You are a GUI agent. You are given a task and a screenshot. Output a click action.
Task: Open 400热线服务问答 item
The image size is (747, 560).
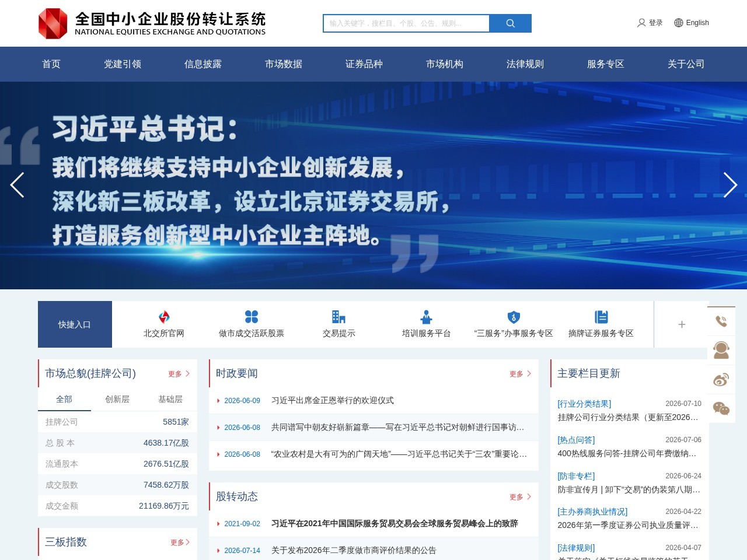pyautogui.click(x=627, y=453)
